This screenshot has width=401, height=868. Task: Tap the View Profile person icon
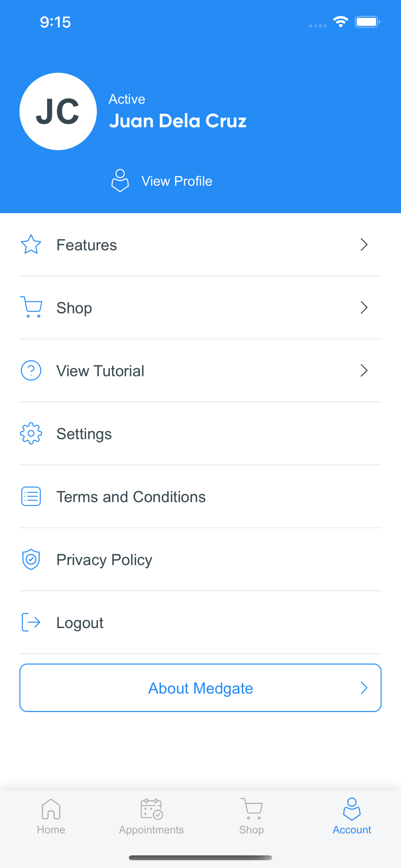click(120, 181)
